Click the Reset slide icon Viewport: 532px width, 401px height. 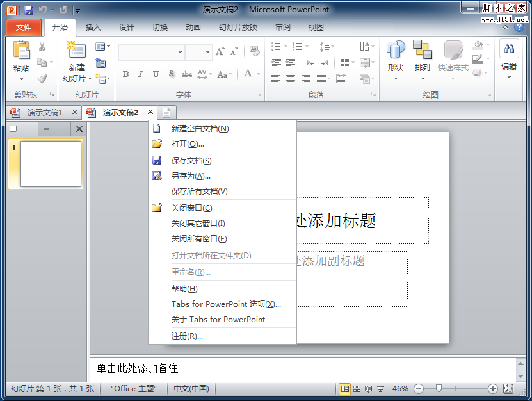(x=101, y=63)
